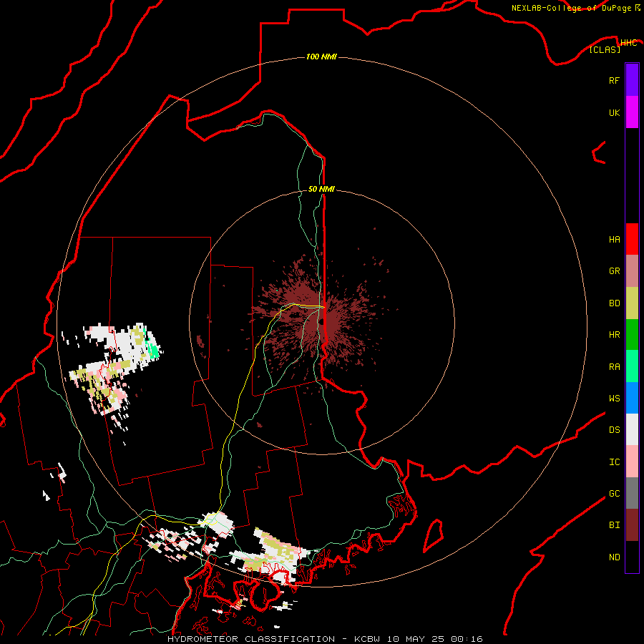Select the BD yellow legend block
This screenshot has width=644, height=644.
[x=632, y=303]
